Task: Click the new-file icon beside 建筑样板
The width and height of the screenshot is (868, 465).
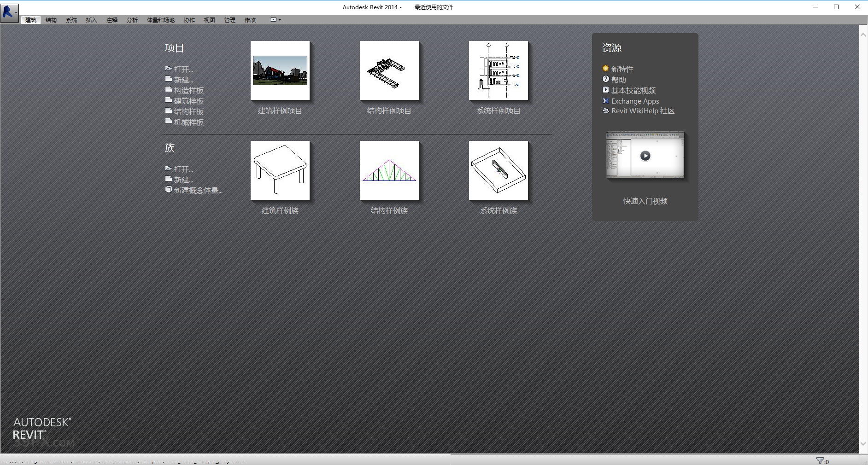Action: (x=169, y=99)
